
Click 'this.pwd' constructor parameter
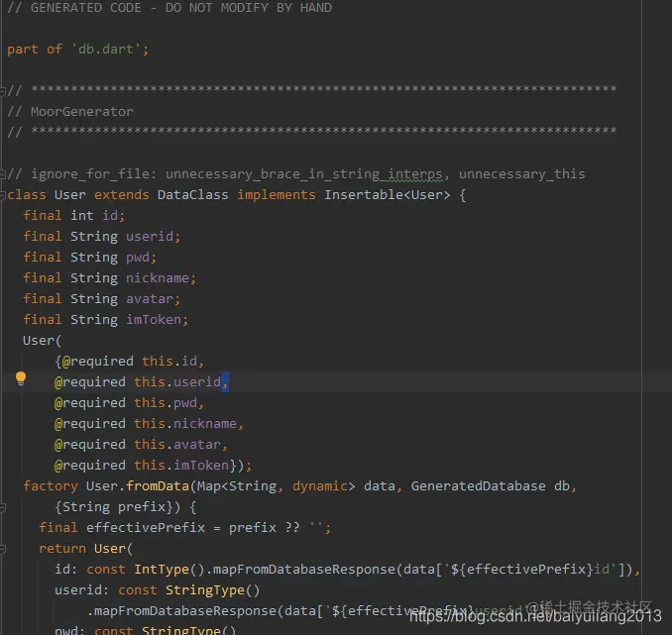[166, 403]
